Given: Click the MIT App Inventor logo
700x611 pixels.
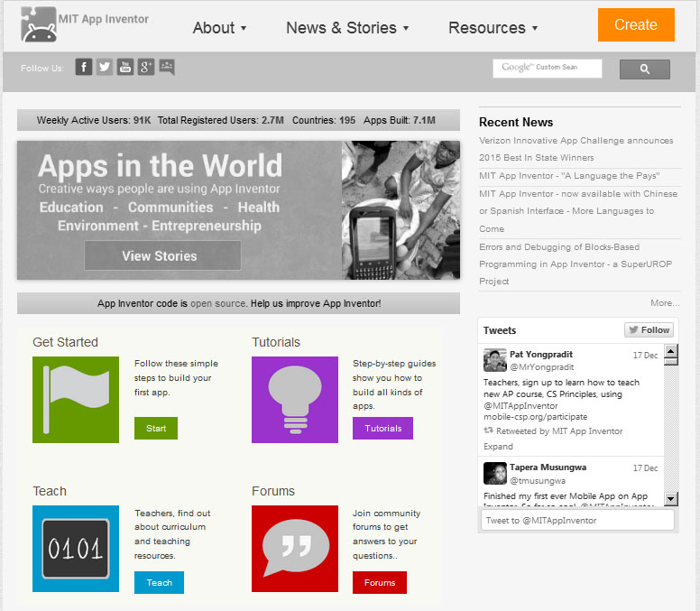Looking at the screenshot, I should 85,24.
